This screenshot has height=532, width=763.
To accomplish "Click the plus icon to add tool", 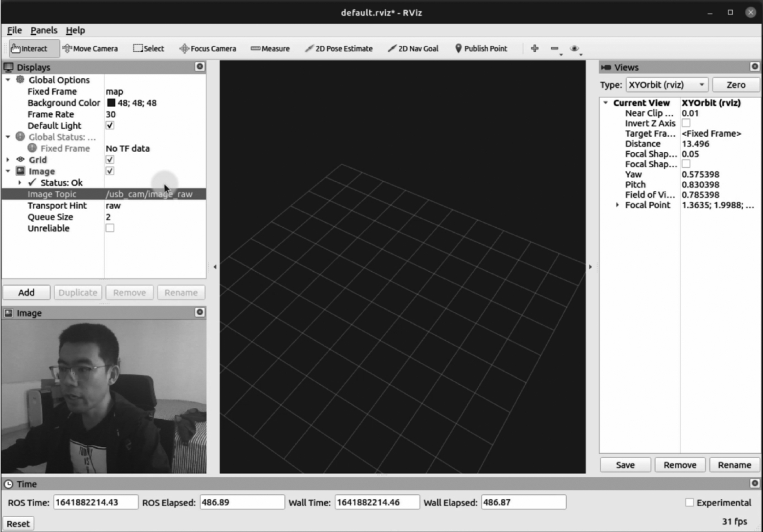I will (x=535, y=49).
